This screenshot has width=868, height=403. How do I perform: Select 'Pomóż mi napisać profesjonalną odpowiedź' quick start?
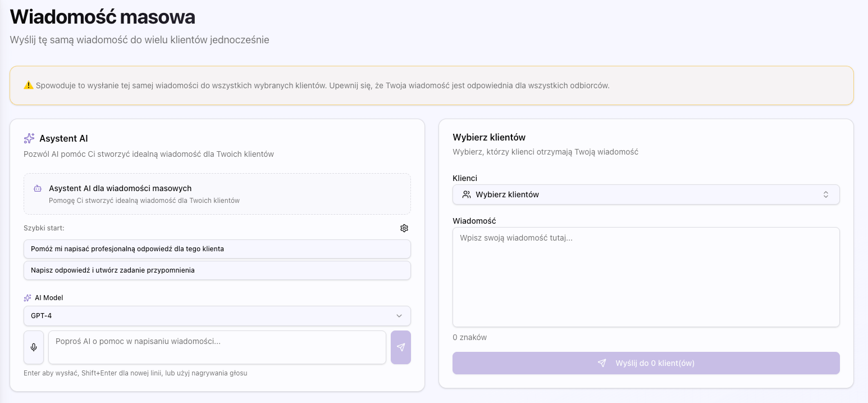pos(217,249)
